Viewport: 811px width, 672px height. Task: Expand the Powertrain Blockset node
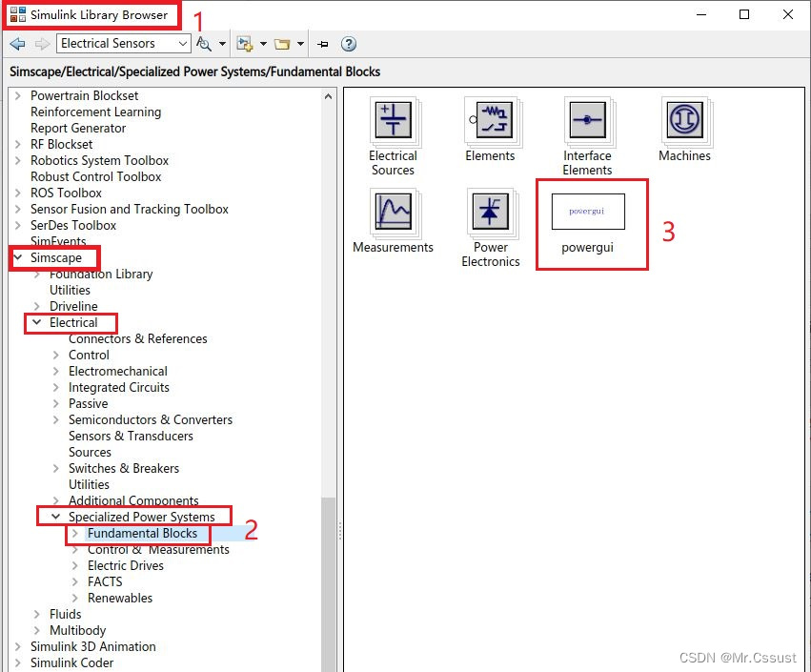(18, 95)
